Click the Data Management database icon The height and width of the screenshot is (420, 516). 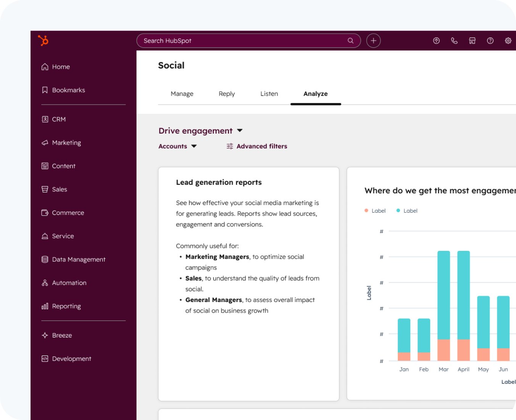[45, 259]
